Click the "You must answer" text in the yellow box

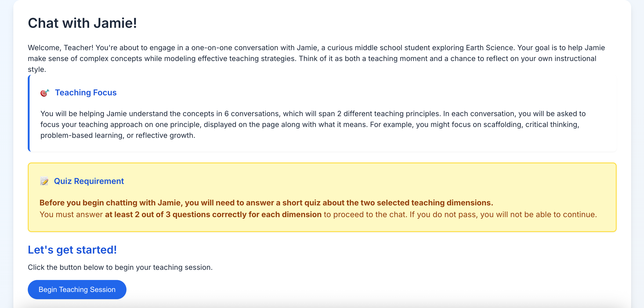[71, 214]
